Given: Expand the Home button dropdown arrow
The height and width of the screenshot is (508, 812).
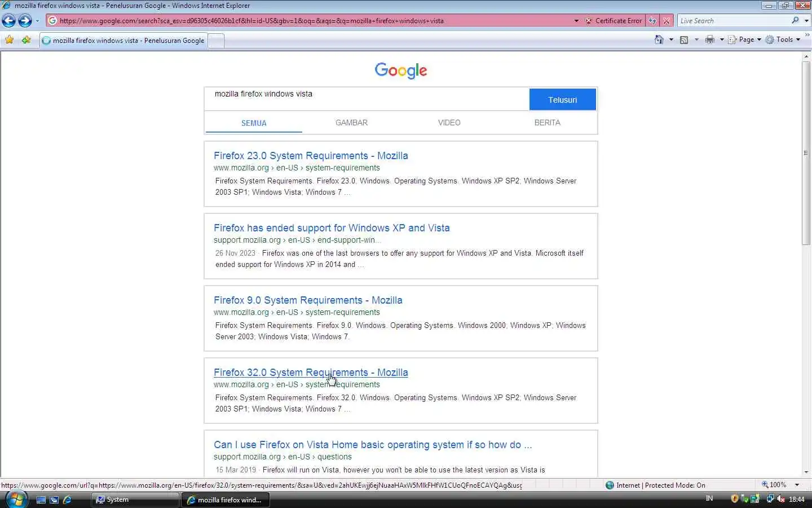Looking at the screenshot, I should tap(671, 40).
